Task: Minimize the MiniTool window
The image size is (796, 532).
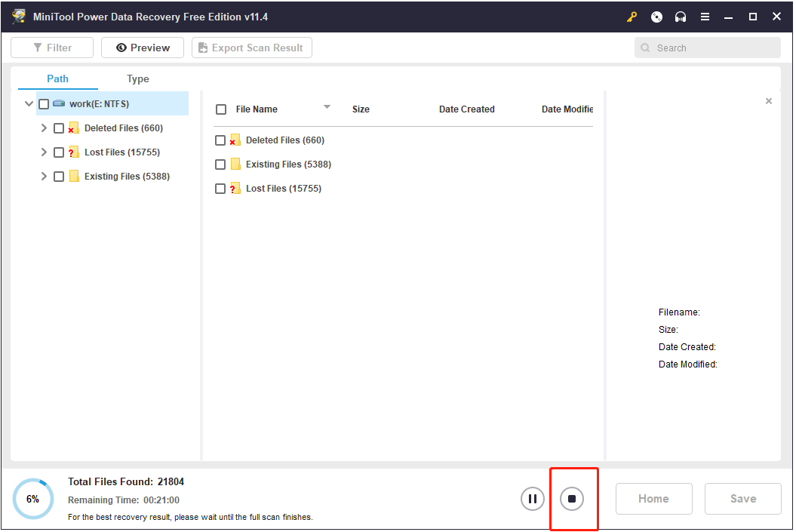Action: click(728, 17)
